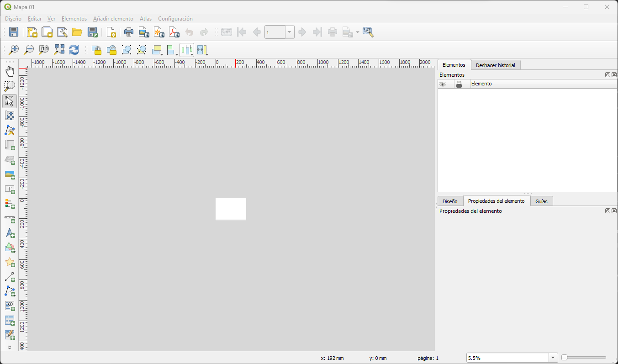This screenshot has height=364, width=618.
Task: Create a new layout
Action: 32,32
